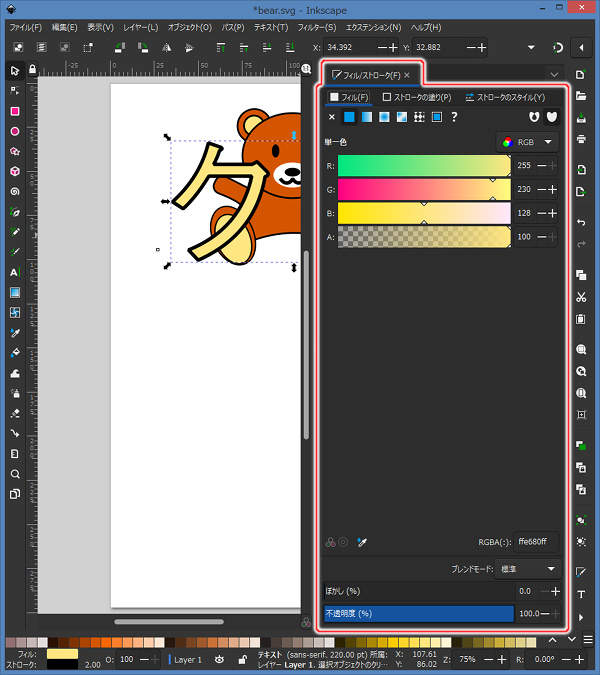Set linear gradient fill type
Viewport: 600px width, 675px height.
(x=367, y=117)
